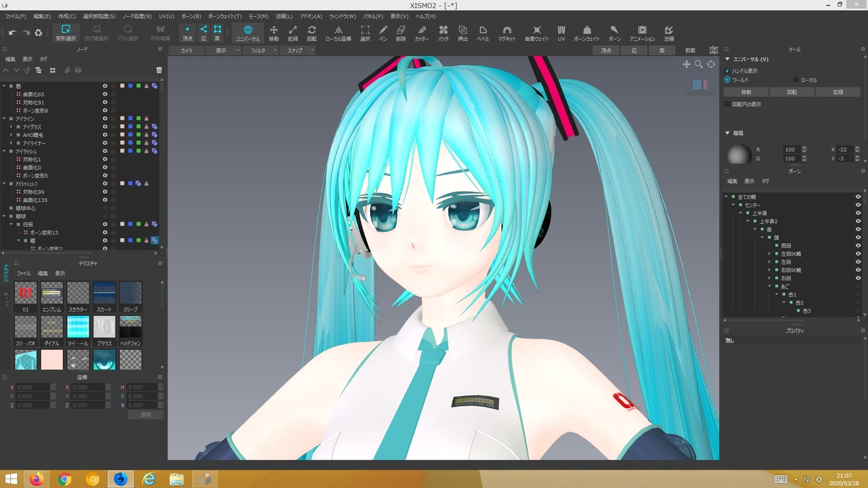This screenshot has height=488, width=868.
Task: Toggle visibility of 両目 bone
Action: coord(858,245)
